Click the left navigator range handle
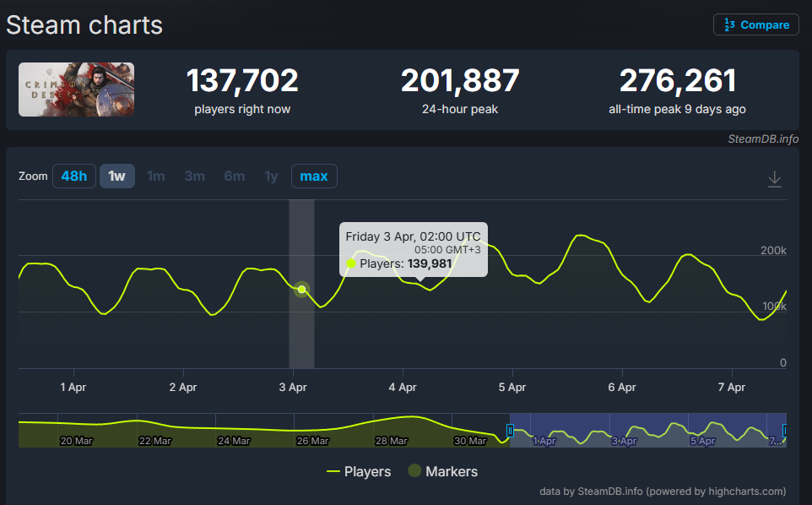The image size is (812, 505). point(510,431)
